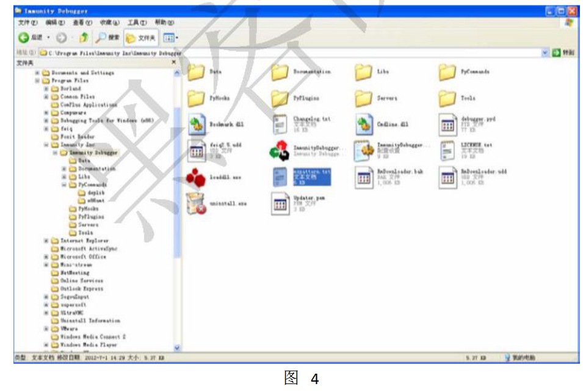Select the loaddll.exe icon
Viewport: 583px width, 392px height.
[x=196, y=178]
